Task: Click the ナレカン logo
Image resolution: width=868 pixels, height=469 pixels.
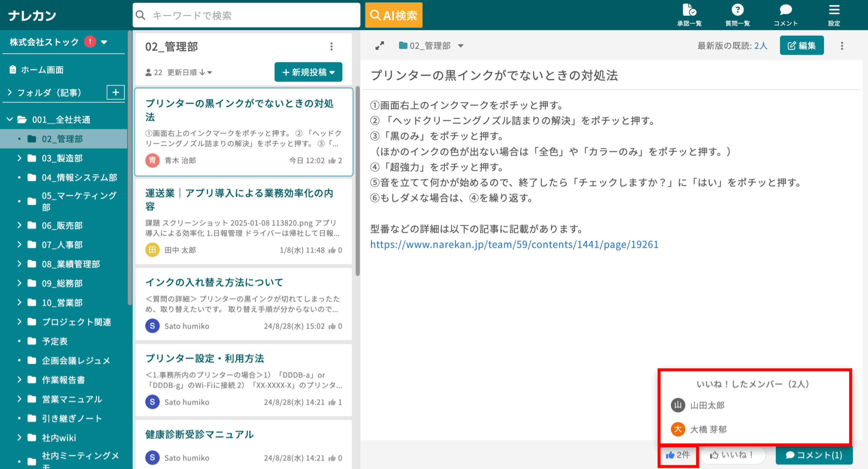Action: (32, 15)
